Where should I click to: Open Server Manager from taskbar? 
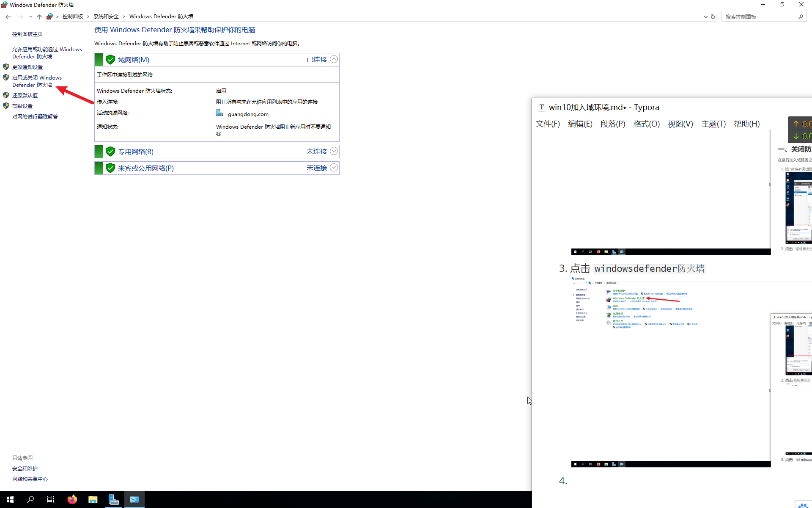click(114, 500)
